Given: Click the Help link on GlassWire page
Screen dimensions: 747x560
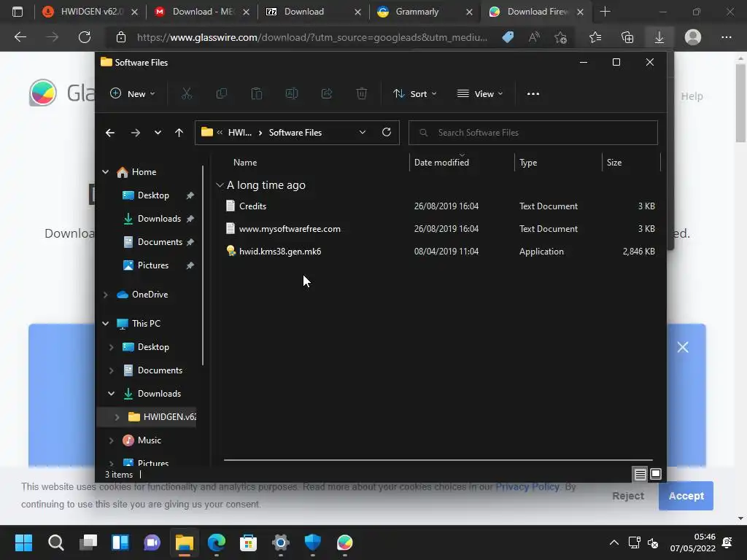Looking at the screenshot, I should coord(692,96).
